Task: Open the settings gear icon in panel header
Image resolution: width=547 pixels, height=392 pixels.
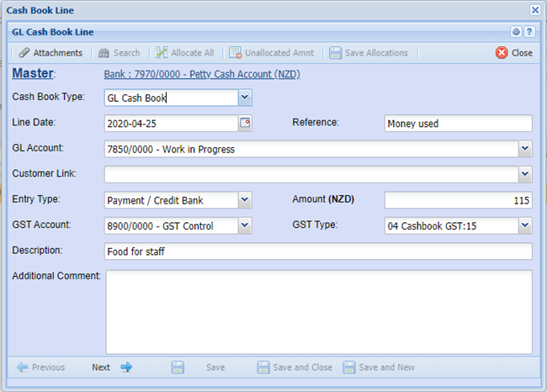Action: pyautogui.click(x=516, y=31)
